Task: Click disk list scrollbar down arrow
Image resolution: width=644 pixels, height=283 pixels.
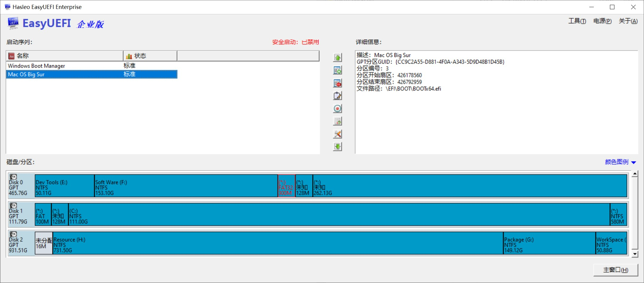Action: click(x=635, y=254)
